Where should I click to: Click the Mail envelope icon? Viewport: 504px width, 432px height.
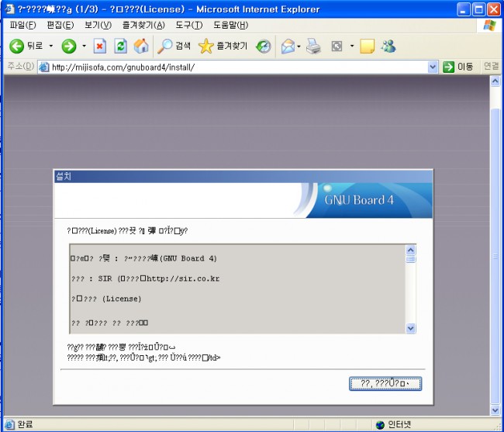[288, 46]
